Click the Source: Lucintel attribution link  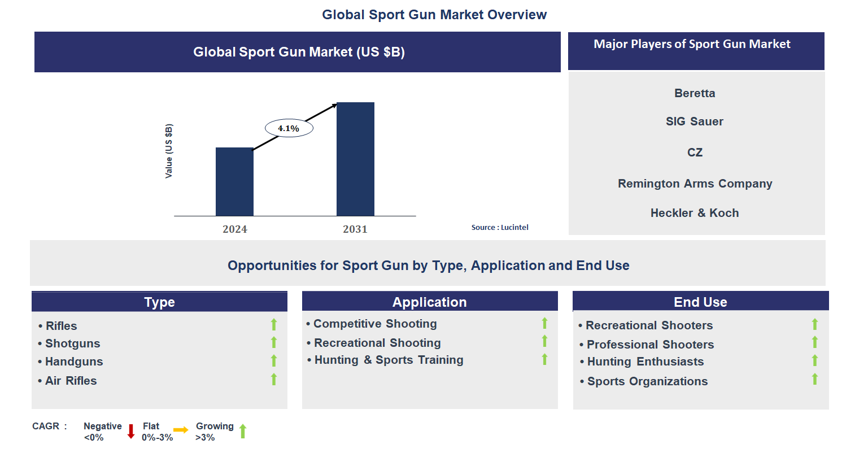tap(500, 227)
